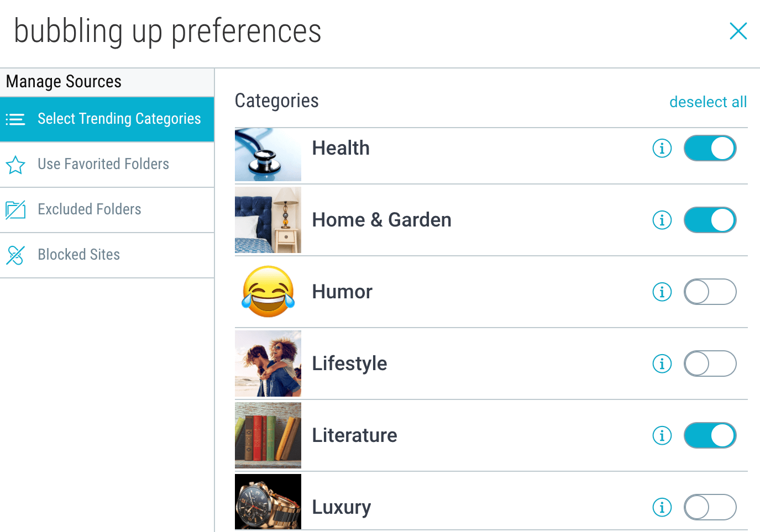Viewport: 760px width, 532px height.
Task: Open Use Favorited Folders item
Action: 107,165
